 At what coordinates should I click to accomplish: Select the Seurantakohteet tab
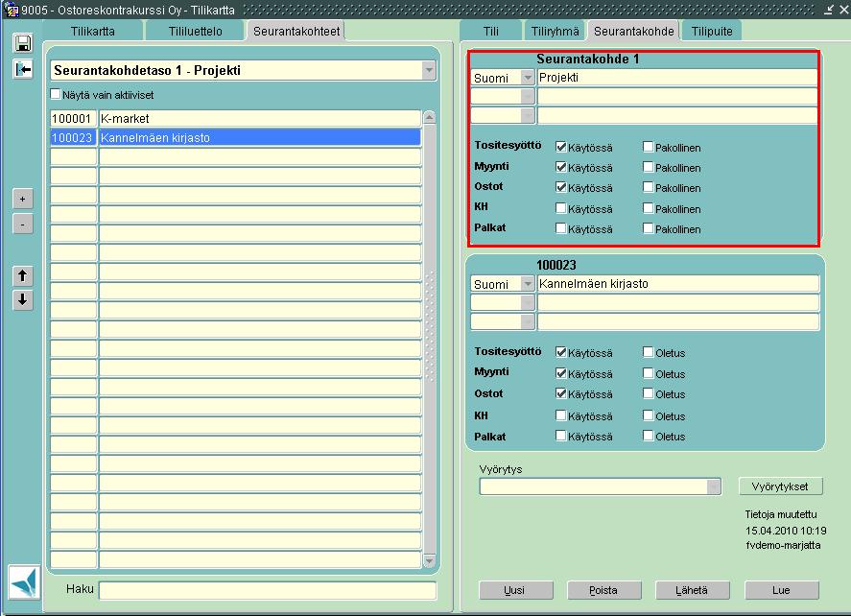(296, 31)
